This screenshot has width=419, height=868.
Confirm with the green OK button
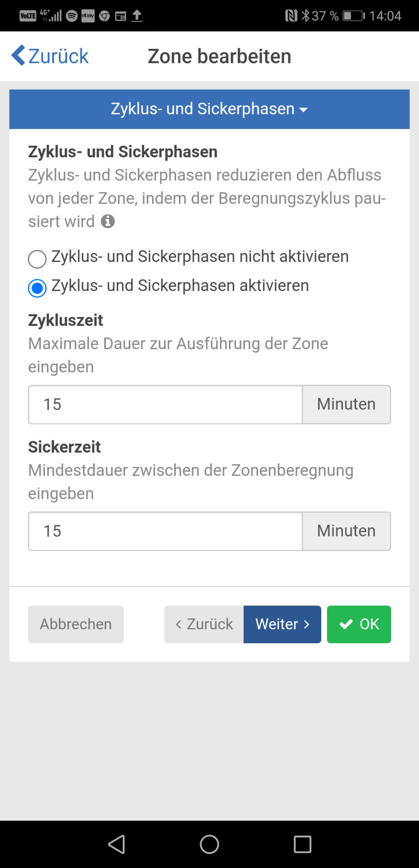pyautogui.click(x=359, y=624)
